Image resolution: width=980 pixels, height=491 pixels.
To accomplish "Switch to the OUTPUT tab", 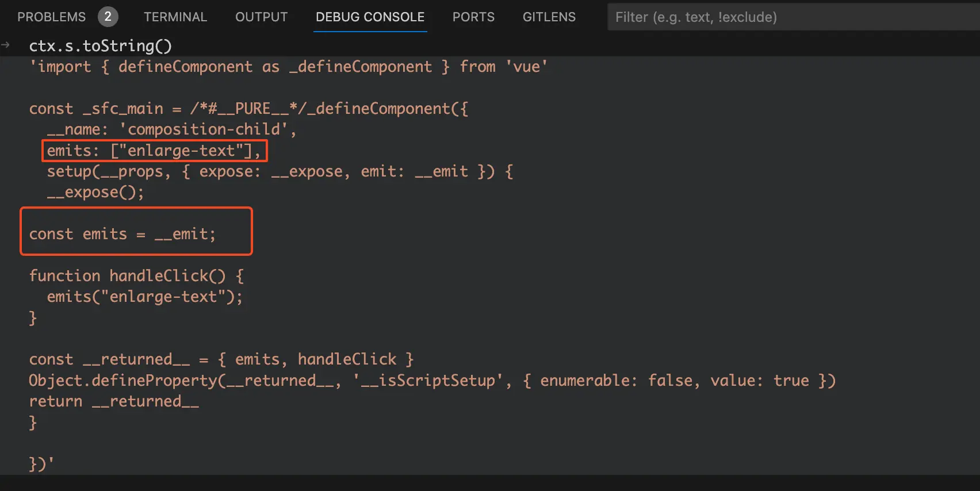I will pos(261,17).
